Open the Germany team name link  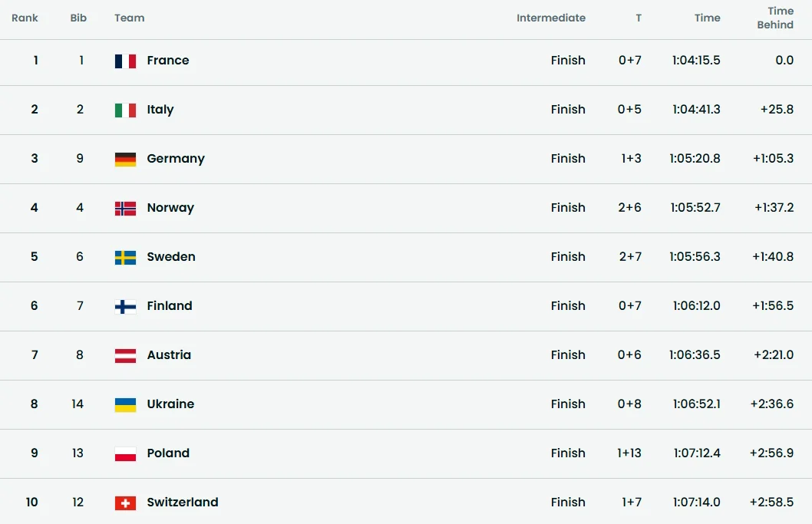pos(176,159)
